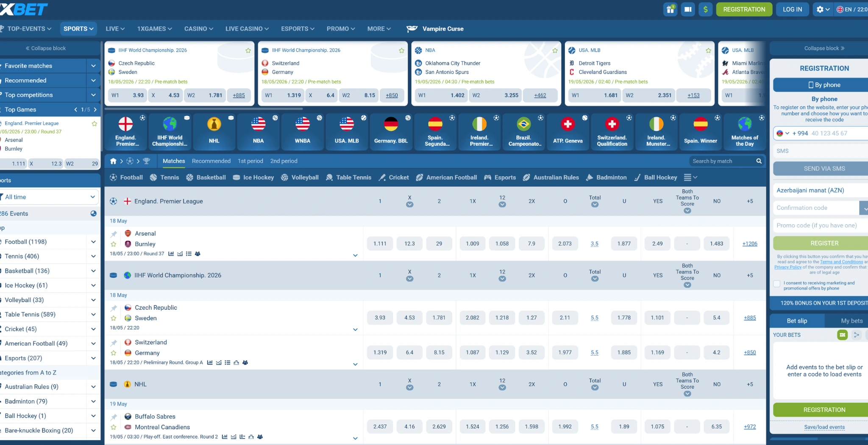Filter by Badminton sport
Viewport: 868px width, 445px height.
point(606,178)
